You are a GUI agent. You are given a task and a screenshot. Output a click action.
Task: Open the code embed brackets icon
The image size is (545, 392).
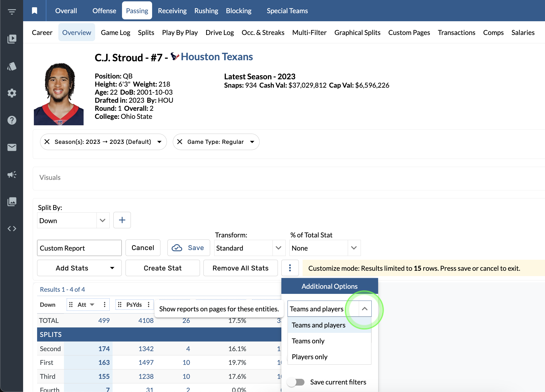(x=12, y=229)
